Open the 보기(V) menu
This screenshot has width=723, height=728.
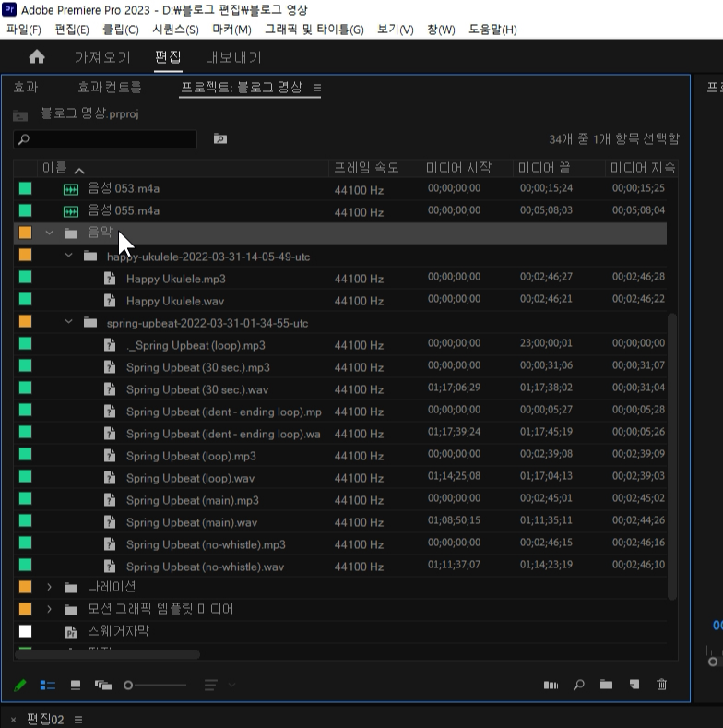[x=395, y=30]
